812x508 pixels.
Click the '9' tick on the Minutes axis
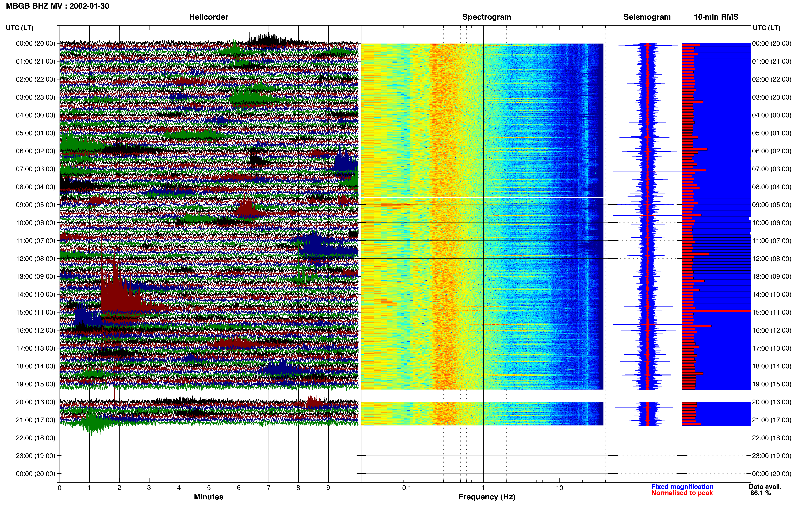pos(328,488)
